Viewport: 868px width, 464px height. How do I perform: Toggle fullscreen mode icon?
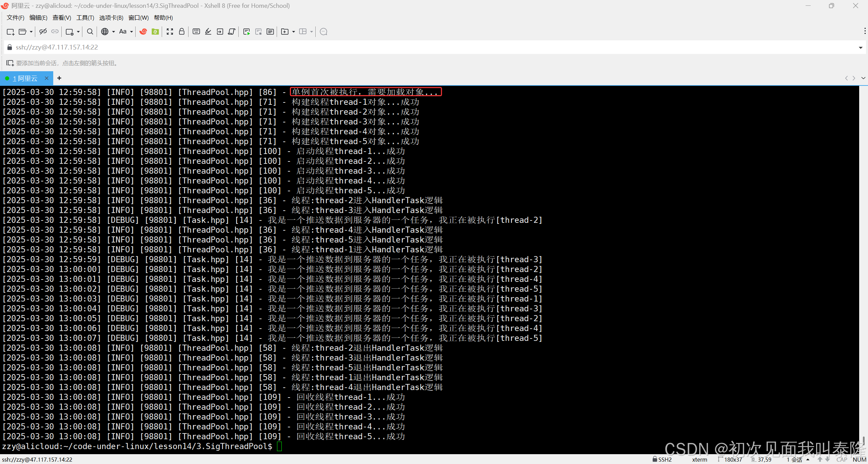point(170,32)
